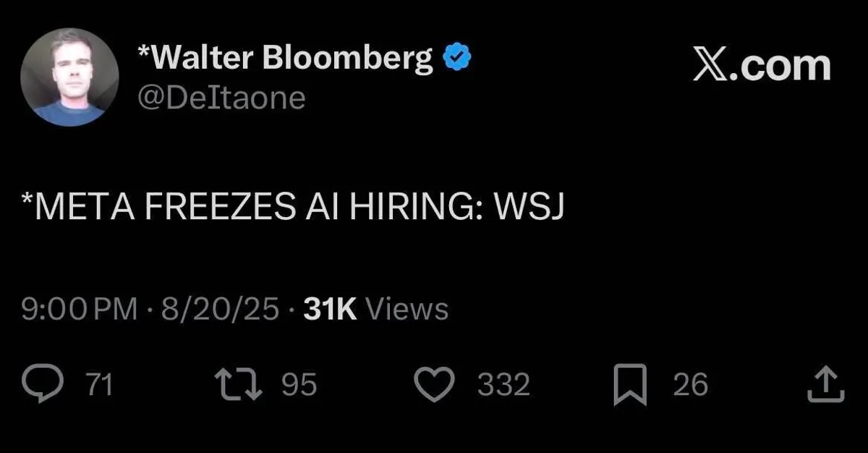Like the post with the heart icon

435,384
